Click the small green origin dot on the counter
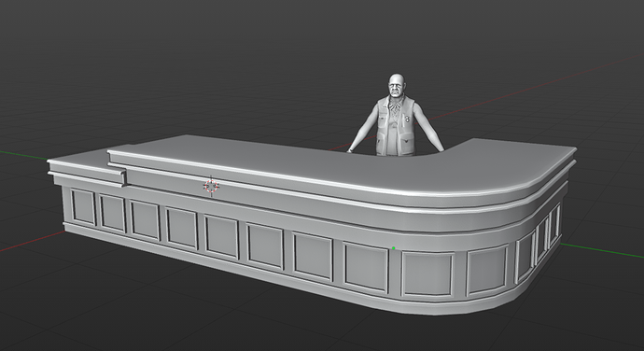Image resolution: width=644 pixels, height=351 pixels. pos(394,248)
